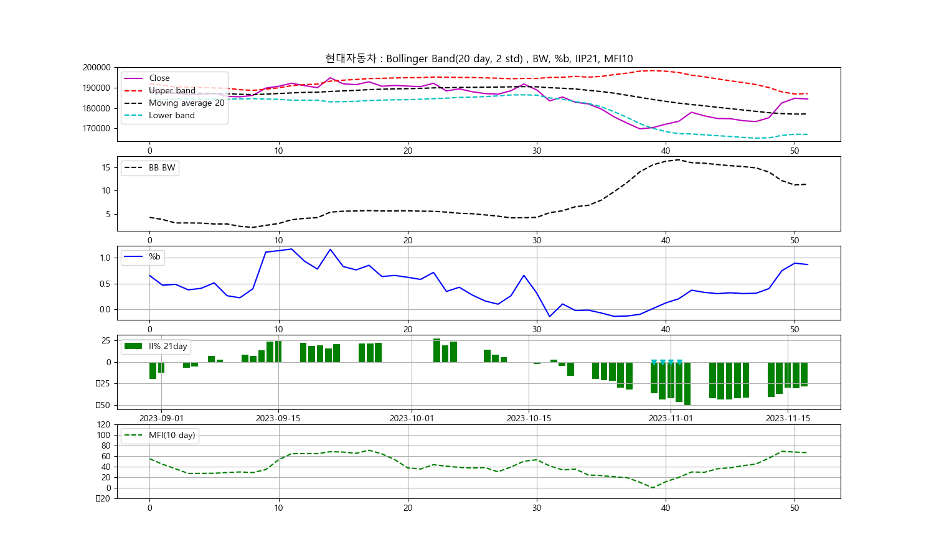Click the 25 tick on II% axis
This screenshot has width=934, height=560.
coord(106,341)
